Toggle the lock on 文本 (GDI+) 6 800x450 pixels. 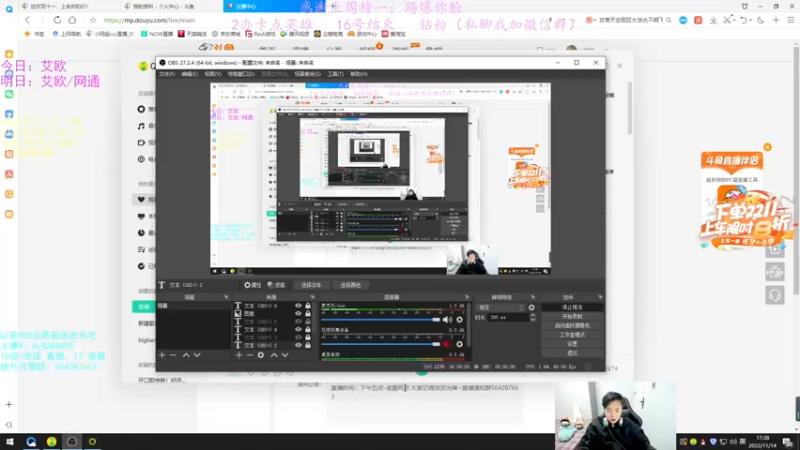click(308, 306)
